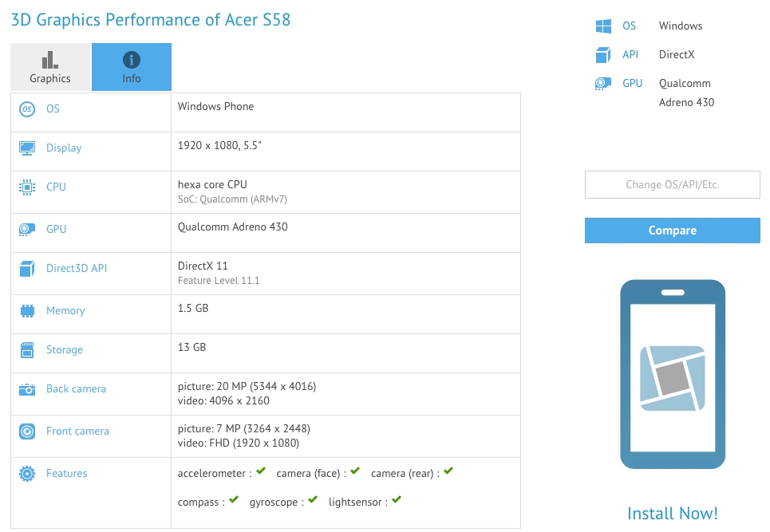Click the OS row icon in table

pos(27,109)
